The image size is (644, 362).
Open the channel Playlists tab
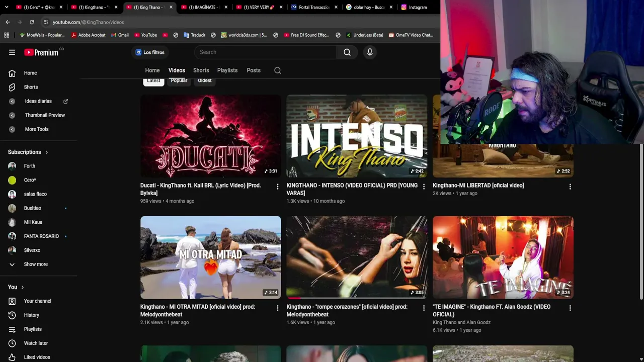(x=227, y=70)
